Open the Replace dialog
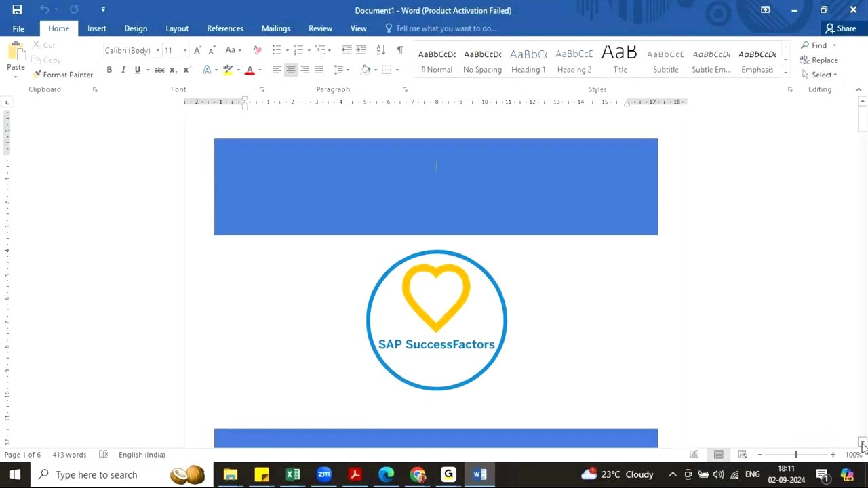This screenshot has width=868, height=488. pyautogui.click(x=819, y=60)
